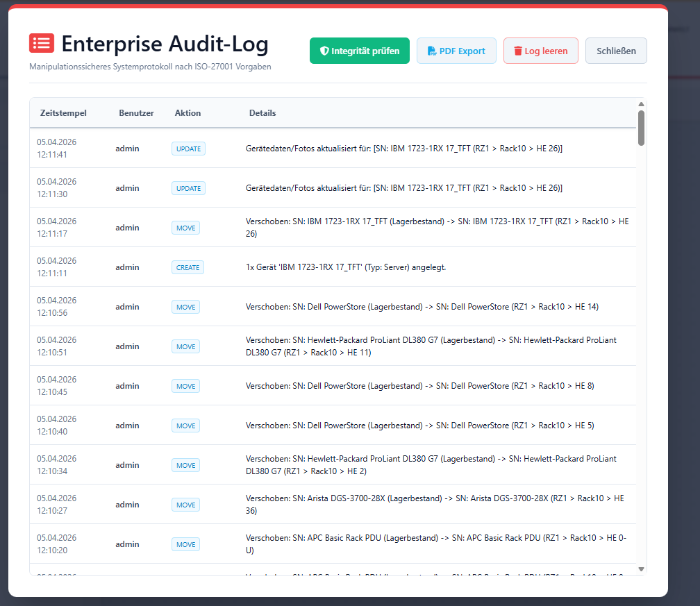
Task: Click the shield icon in Integrität prüfen
Action: point(324,51)
